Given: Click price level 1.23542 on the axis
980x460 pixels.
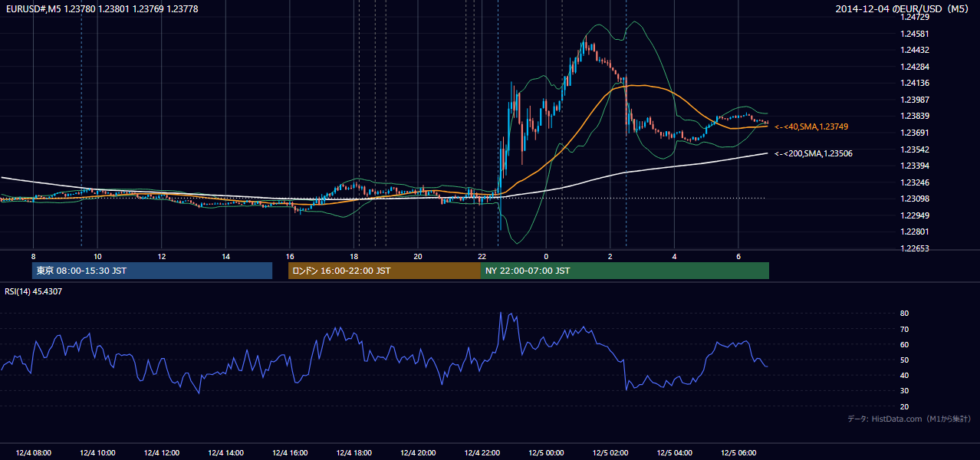Looking at the screenshot, I should click(916, 149).
